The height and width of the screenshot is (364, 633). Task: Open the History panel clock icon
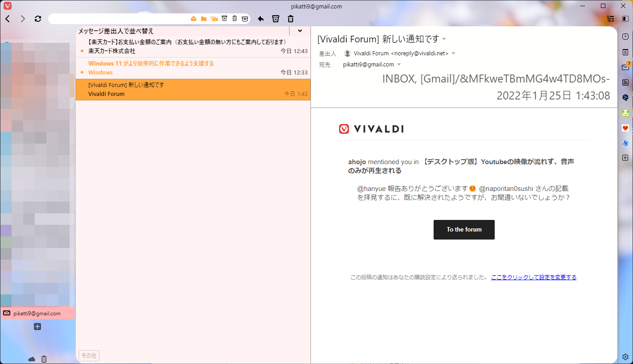625,37
